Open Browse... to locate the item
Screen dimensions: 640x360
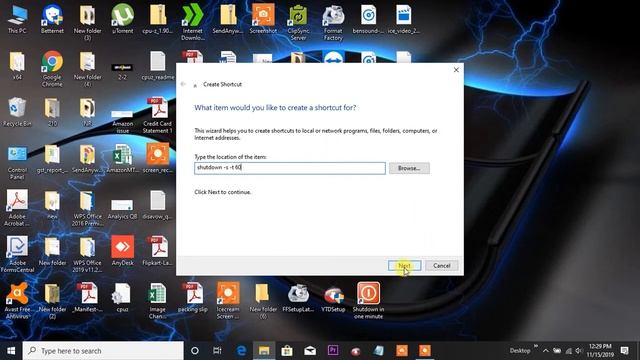409,168
